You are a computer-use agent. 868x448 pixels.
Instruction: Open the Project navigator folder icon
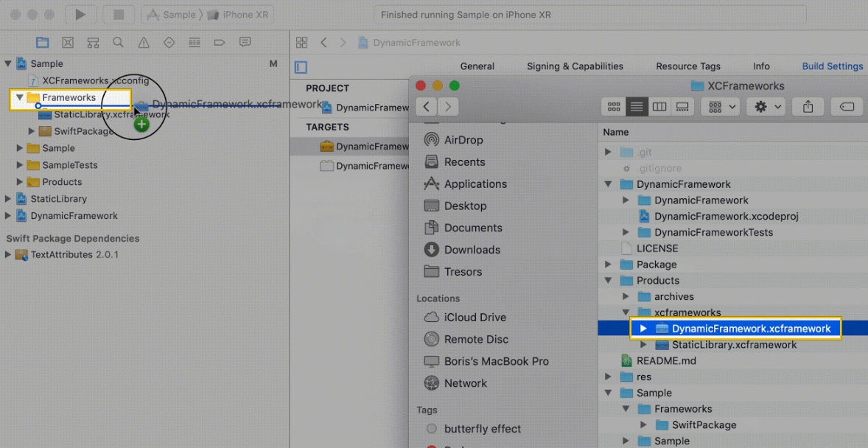click(43, 42)
